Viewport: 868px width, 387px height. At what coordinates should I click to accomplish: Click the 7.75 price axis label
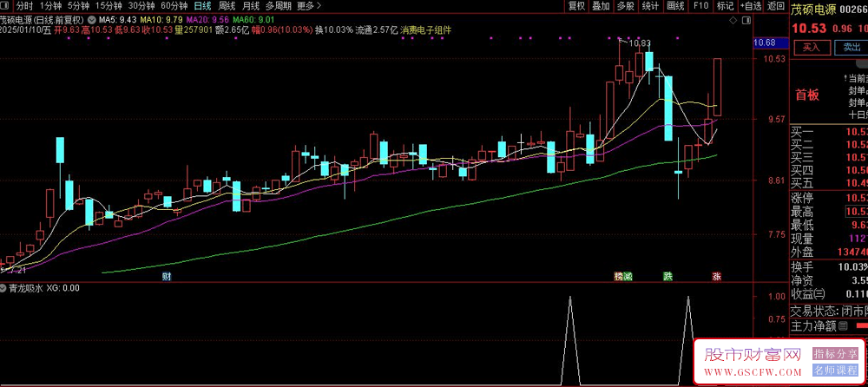[779, 235]
